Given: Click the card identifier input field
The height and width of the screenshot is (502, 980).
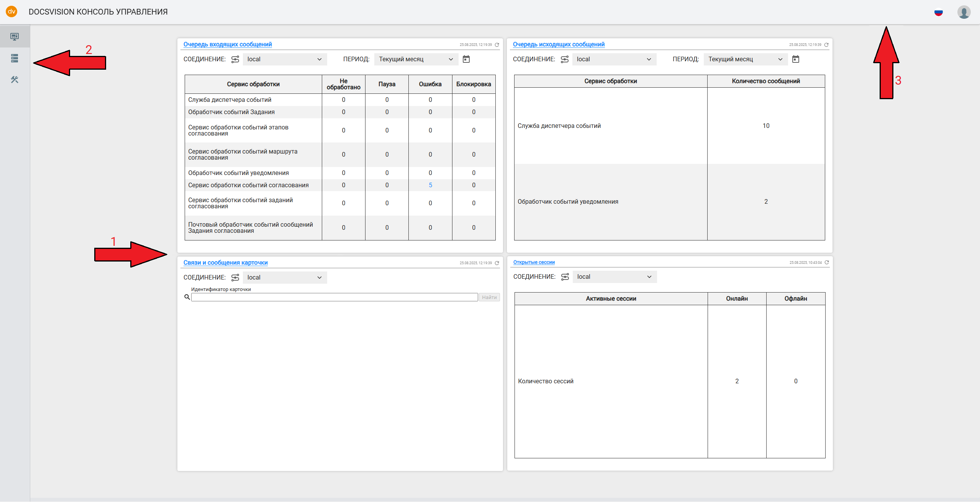Looking at the screenshot, I should [334, 298].
